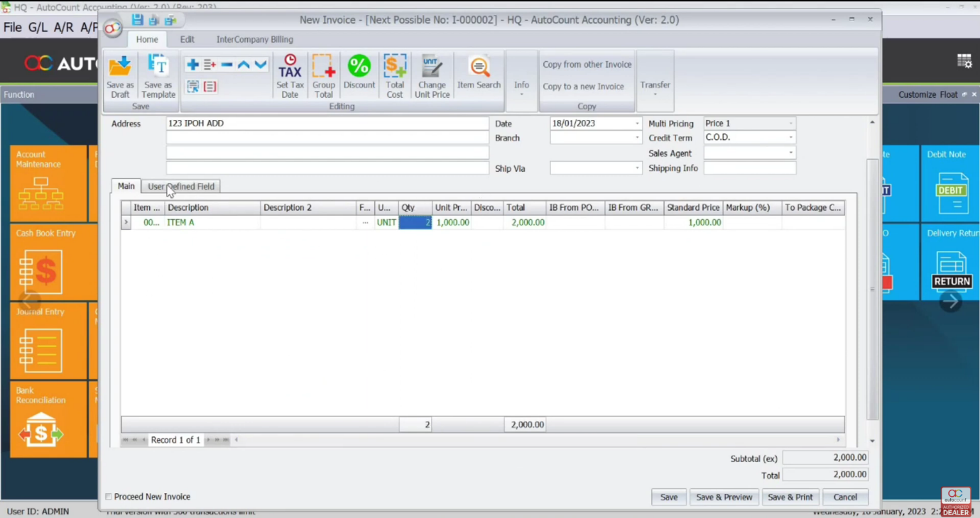980x518 pixels.
Task: Open Set Tax Date tool
Action: coord(290,67)
